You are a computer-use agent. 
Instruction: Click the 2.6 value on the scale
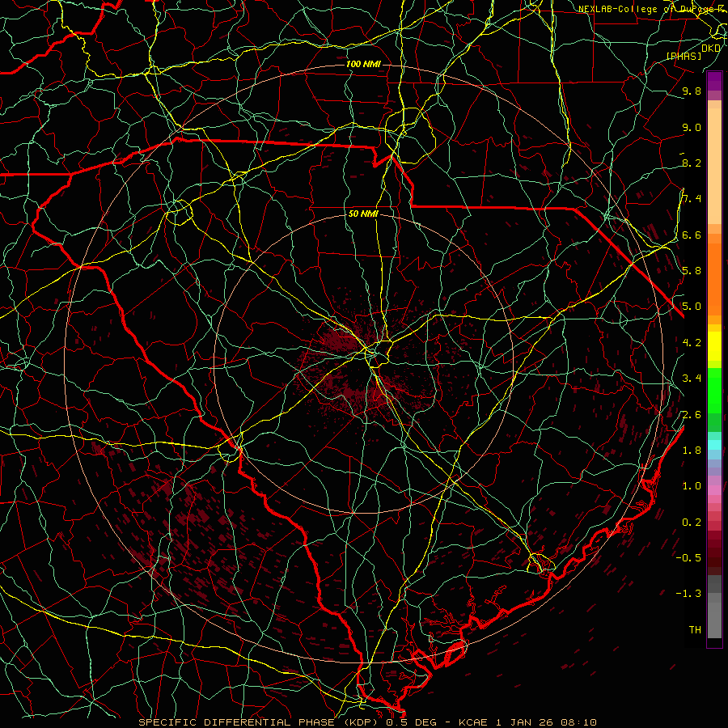click(692, 415)
